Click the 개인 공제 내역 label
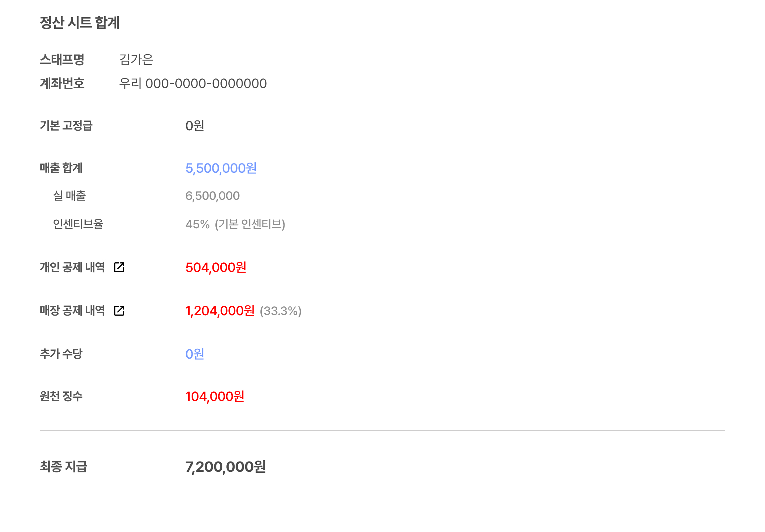This screenshot has width=765, height=532. point(72,267)
